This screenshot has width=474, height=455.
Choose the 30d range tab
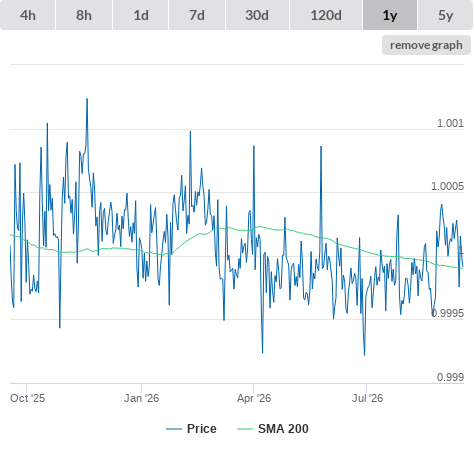coord(257,15)
